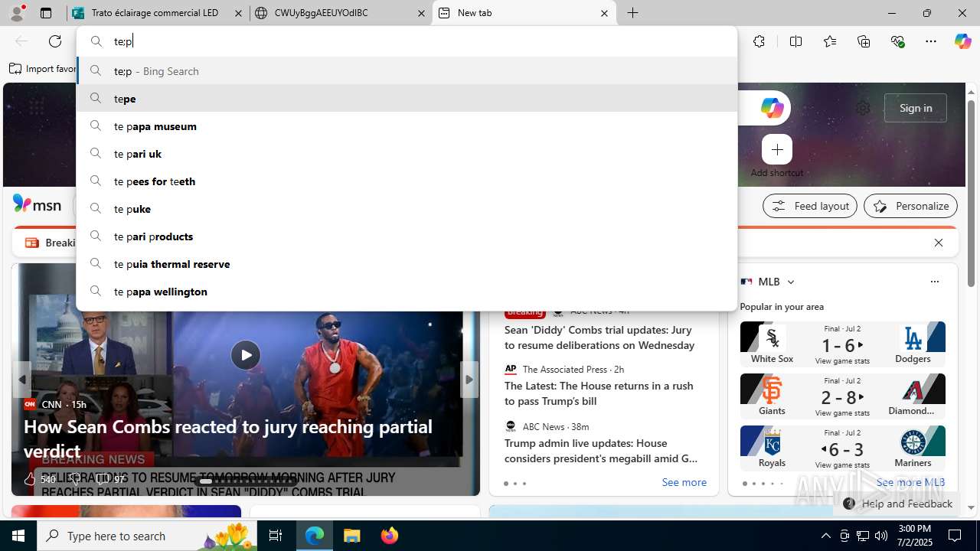
Task: Close the New tab tab
Action: [604, 13]
